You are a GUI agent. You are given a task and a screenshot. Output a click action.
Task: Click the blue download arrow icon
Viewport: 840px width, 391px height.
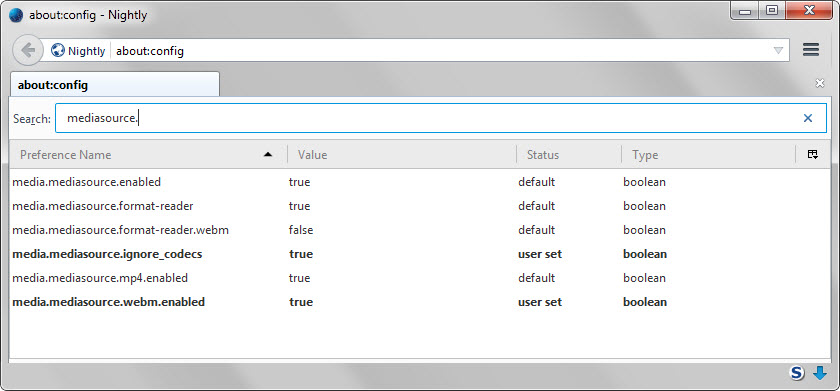[x=820, y=373]
